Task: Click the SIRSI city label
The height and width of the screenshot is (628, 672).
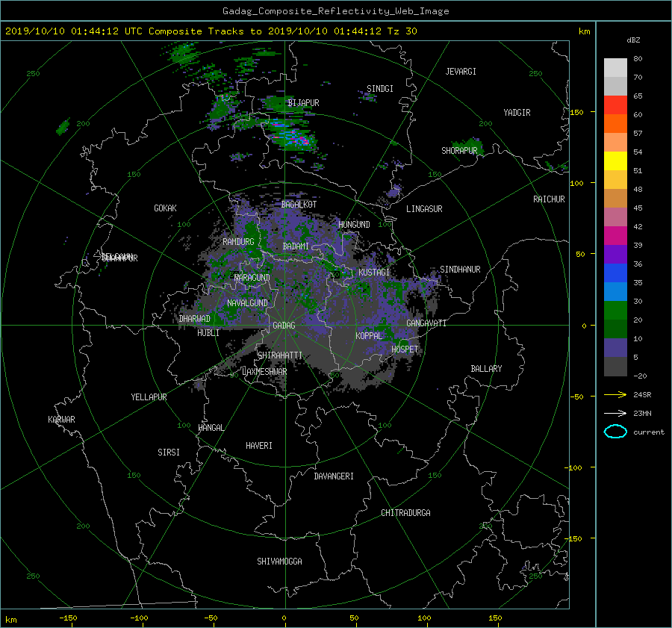Action: tap(169, 453)
